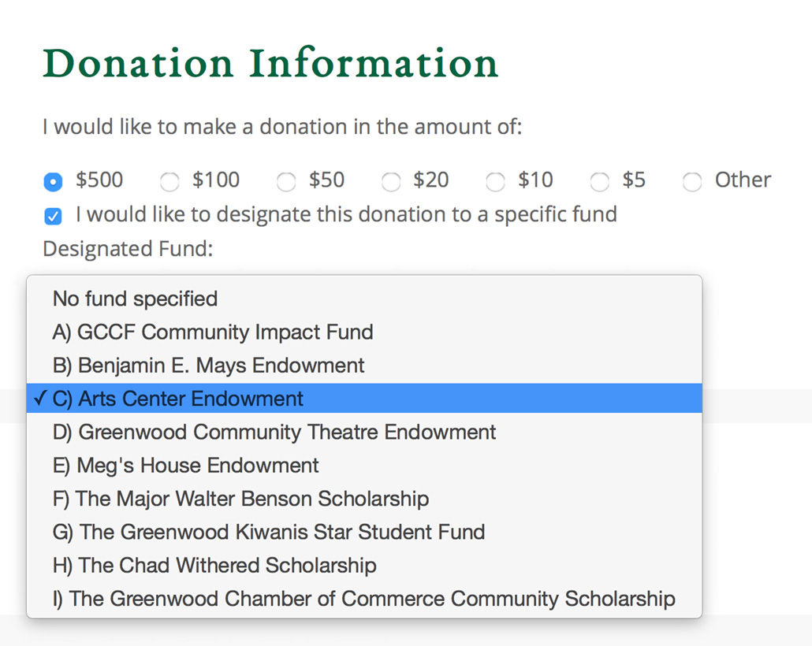The image size is (812, 646).
Task: Choose Greenwood Community Theatre Endowment
Action: (x=364, y=432)
